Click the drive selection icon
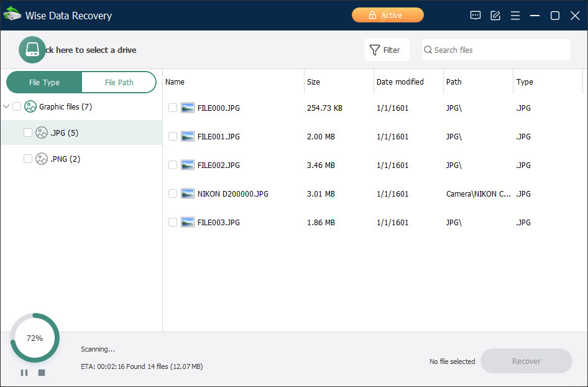The image size is (588, 387). click(x=32, y=50)
